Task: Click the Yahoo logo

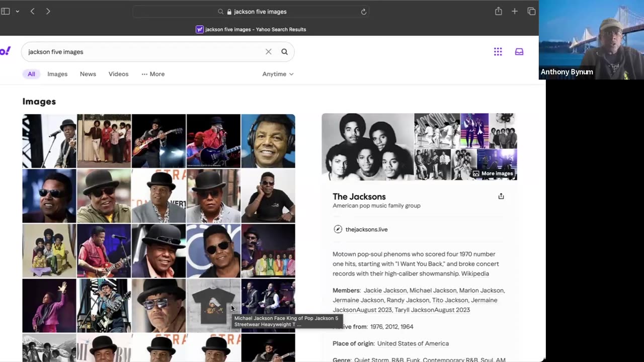Action: click(x=5, y=51)
